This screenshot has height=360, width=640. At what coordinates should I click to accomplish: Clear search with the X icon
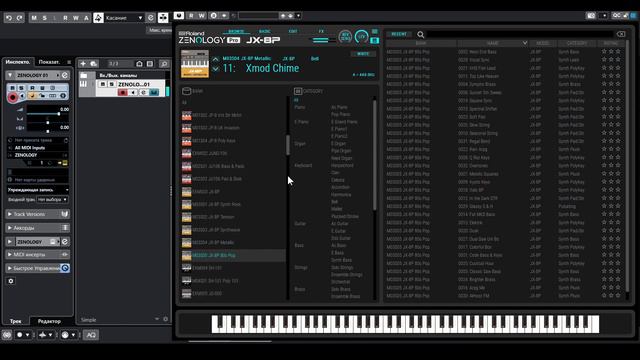pos(621,34)
